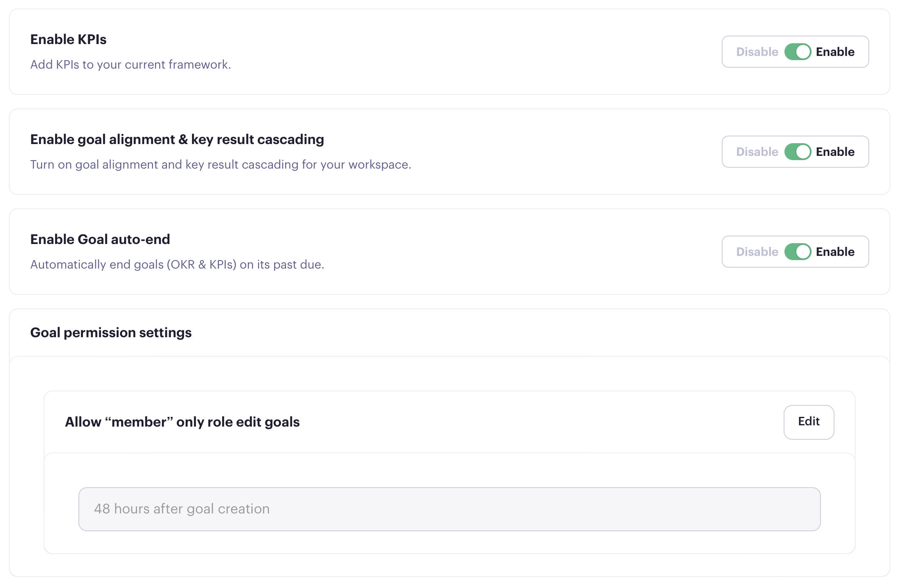The height and width of the screenshot is (588, 901).
Task: Click the Enable Goal auto-end heading
Action: tap(100, 239)
